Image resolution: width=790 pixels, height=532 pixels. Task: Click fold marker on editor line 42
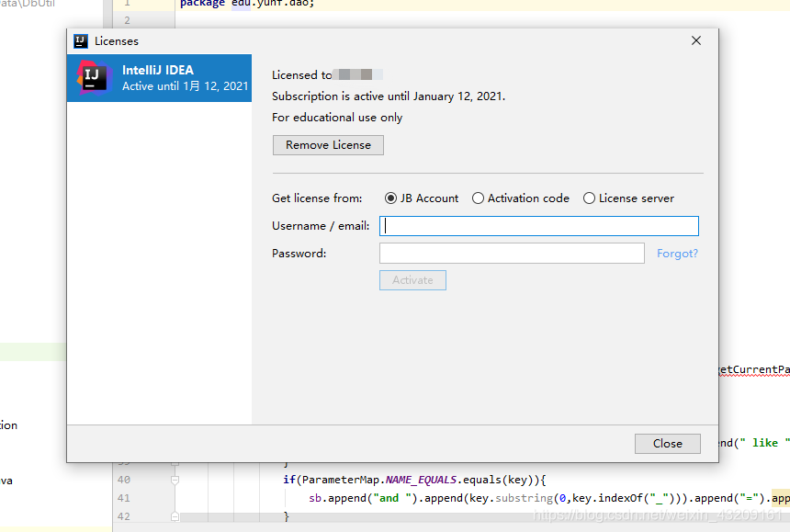175,516
